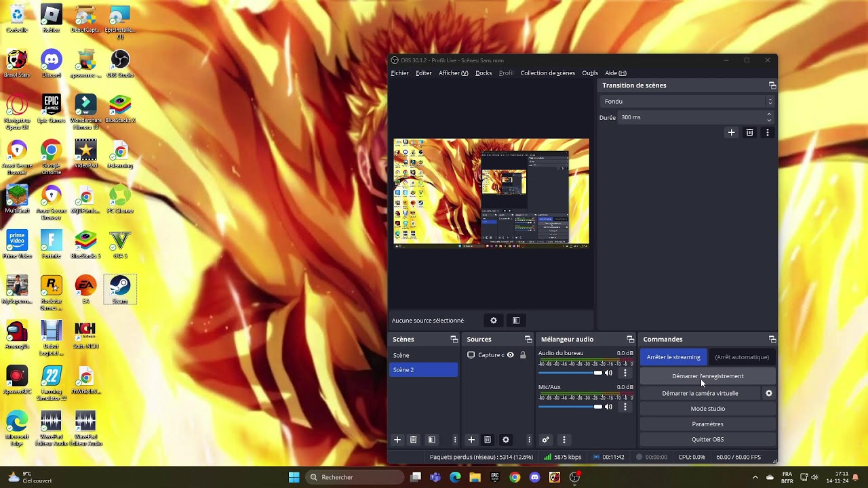
Task: Open the Scènes panel three-dot menu
Action: 455,440
